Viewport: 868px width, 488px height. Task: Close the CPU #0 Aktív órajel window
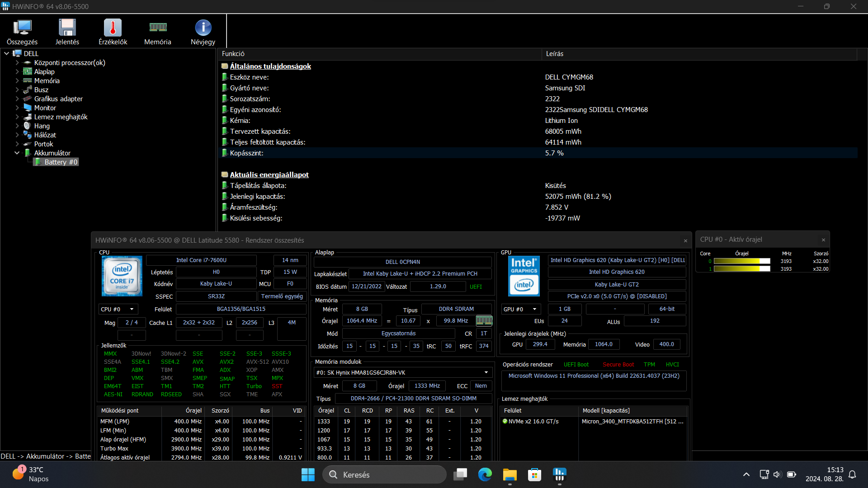(x=823, y=239)
